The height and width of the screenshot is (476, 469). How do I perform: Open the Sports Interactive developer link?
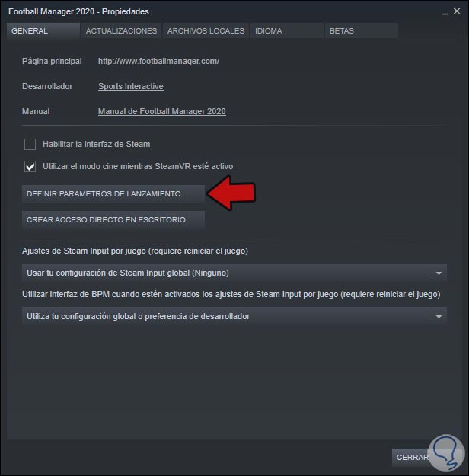pyautogui.click(x=130, y=86)
